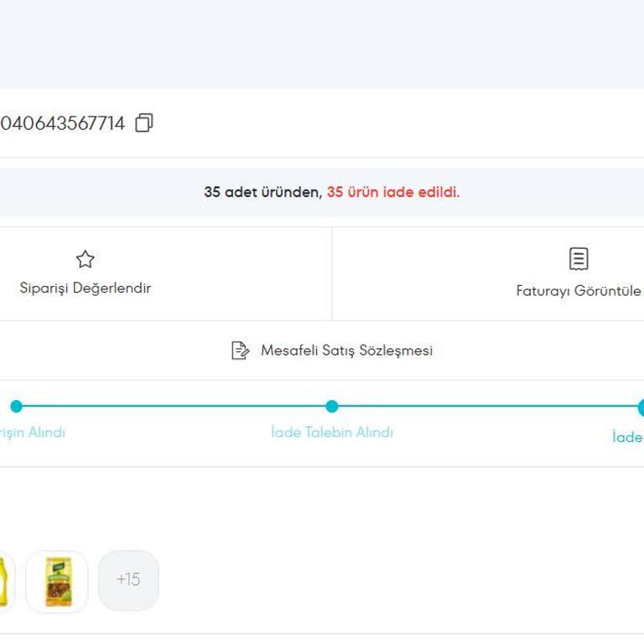Select the Siparişin Alındı step label
This screenshot has height=644, width=644.
click(x=33, y=433)
